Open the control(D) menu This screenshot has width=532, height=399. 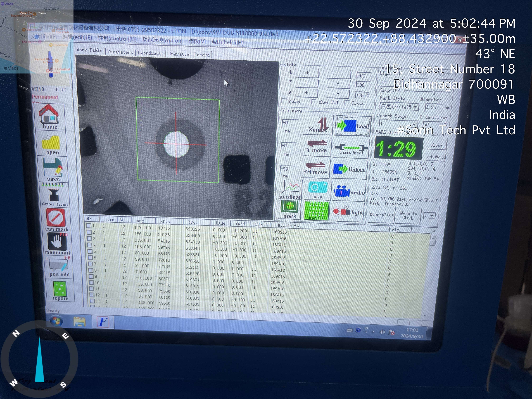117,39
